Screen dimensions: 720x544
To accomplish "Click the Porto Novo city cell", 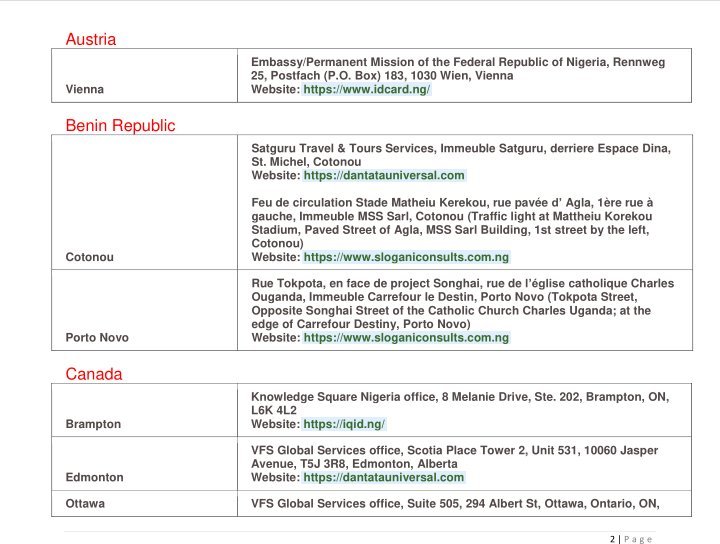I will point(144,310).
